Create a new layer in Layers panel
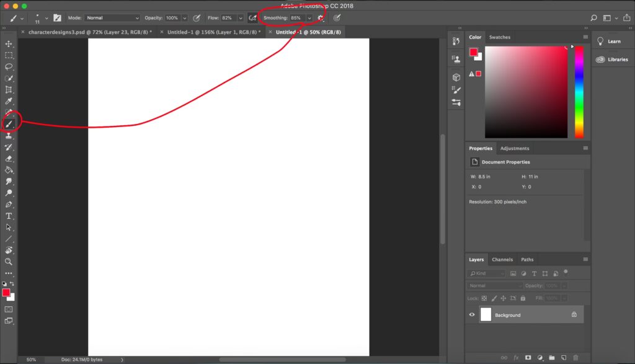 point(563,358)
